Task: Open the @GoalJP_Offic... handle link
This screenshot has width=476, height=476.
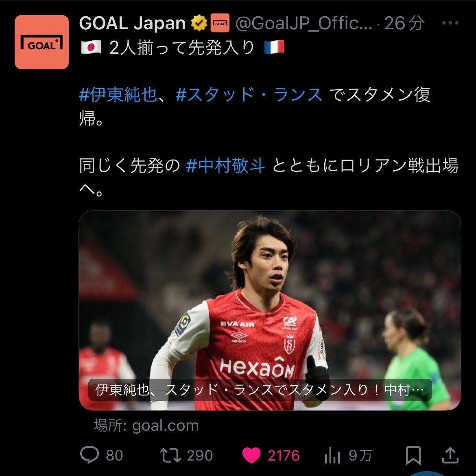Action: click(304, 24)
